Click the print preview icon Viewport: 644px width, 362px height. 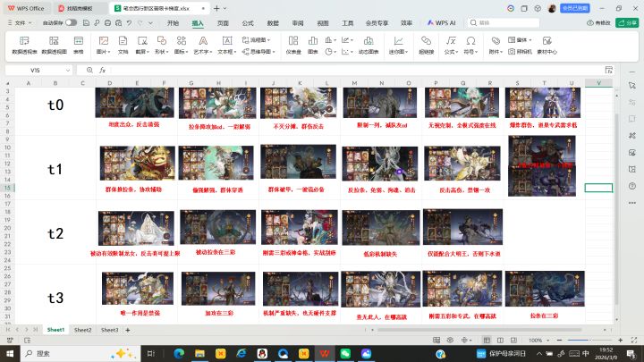click(118, 23)
